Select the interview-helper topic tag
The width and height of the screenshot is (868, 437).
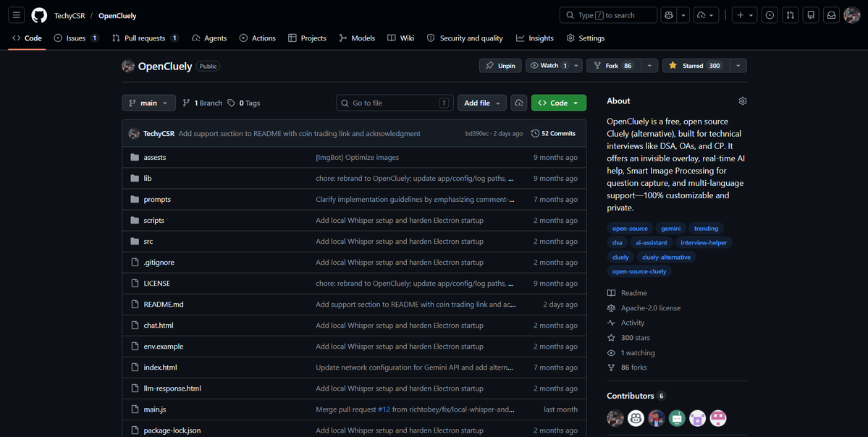tap(704, 242)
